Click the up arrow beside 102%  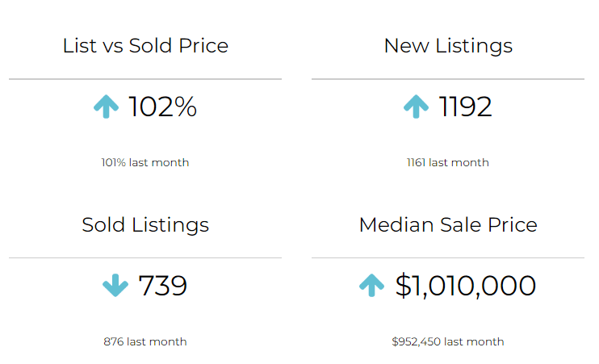106,107
